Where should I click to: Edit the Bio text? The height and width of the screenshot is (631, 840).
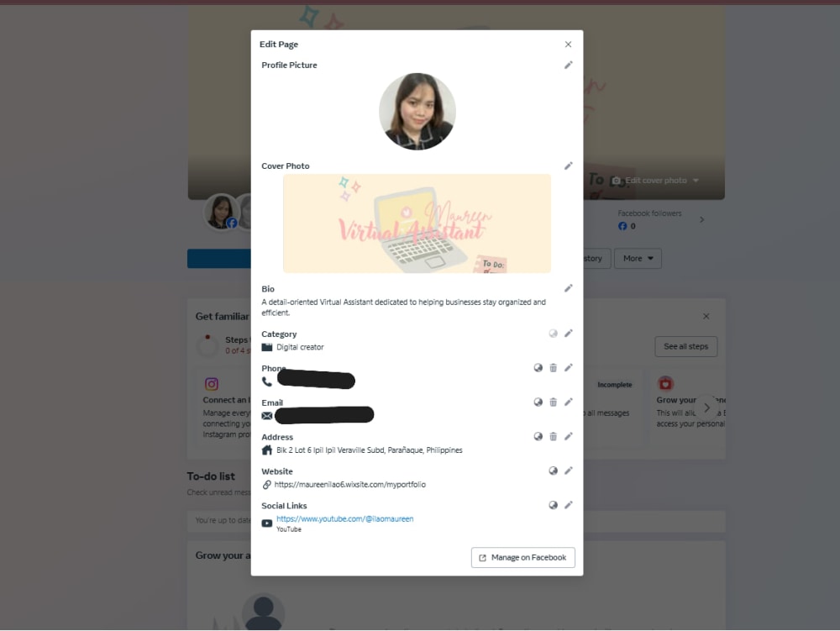(x=569, y=288)
